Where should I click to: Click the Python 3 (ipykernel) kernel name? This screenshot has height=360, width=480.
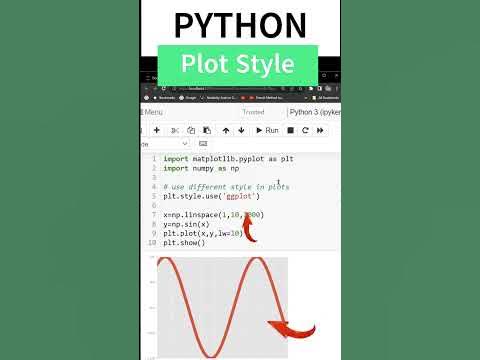pyautogui.click(x=315, y=112)
